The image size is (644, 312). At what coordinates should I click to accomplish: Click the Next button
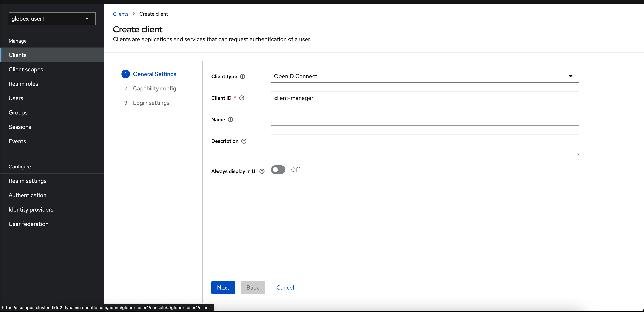pos(223,287)
